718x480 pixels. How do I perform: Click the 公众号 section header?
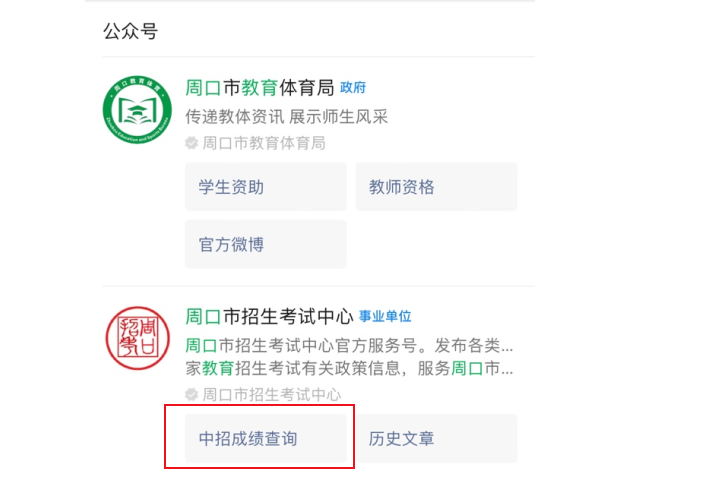pos(130,31)
